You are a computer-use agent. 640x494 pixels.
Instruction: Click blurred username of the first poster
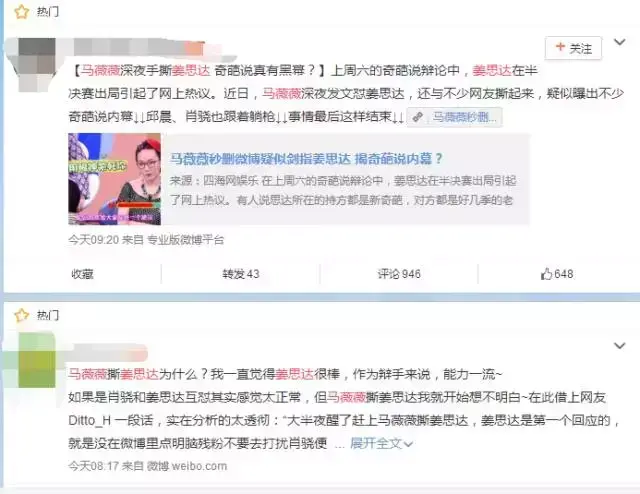pyautogui.click(x=139, y=48)
